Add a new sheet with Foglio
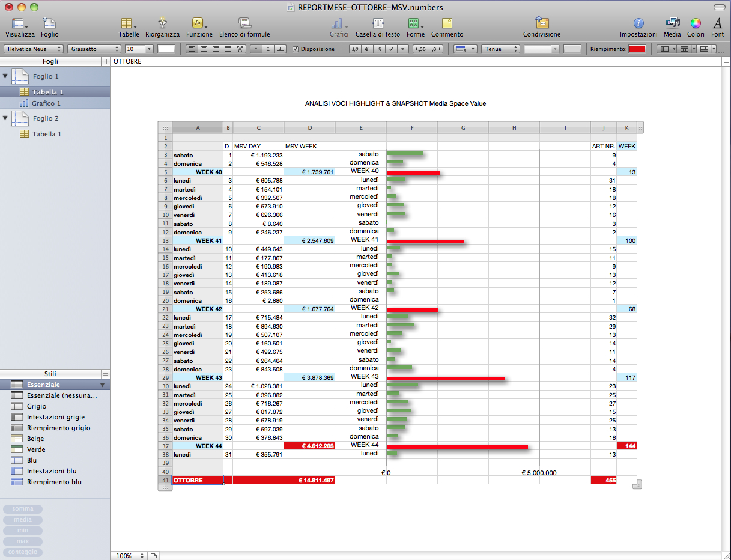Screen dimensions: 731x560 [49, 23]
